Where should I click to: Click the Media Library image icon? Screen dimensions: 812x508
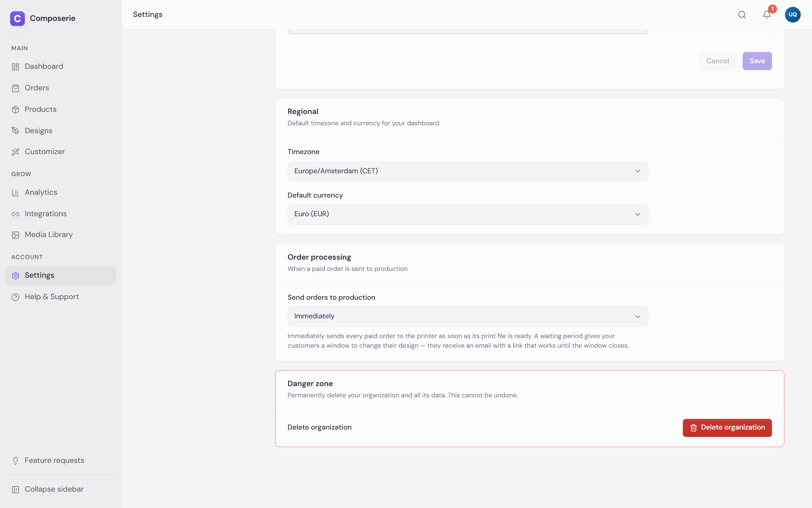16,235
